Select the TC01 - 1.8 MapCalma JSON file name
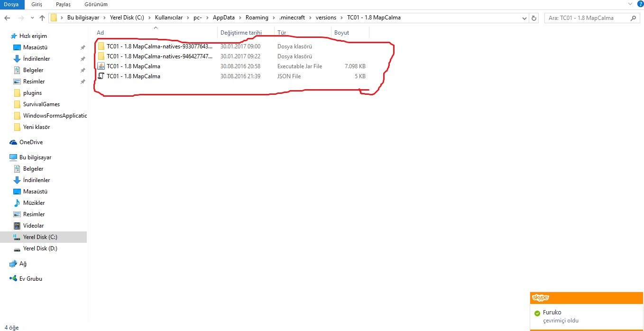 [x=133, y=76]
